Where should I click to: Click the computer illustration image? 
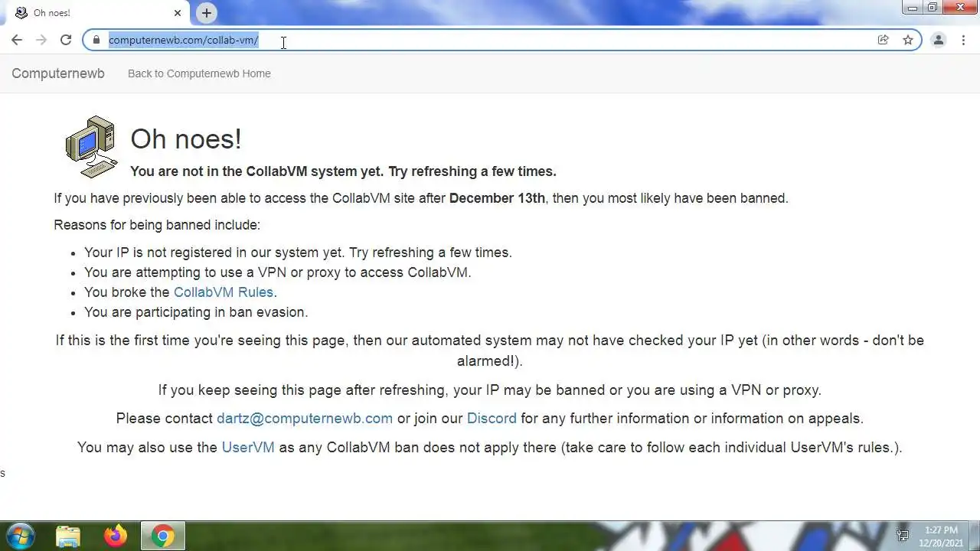click(91, 147)
